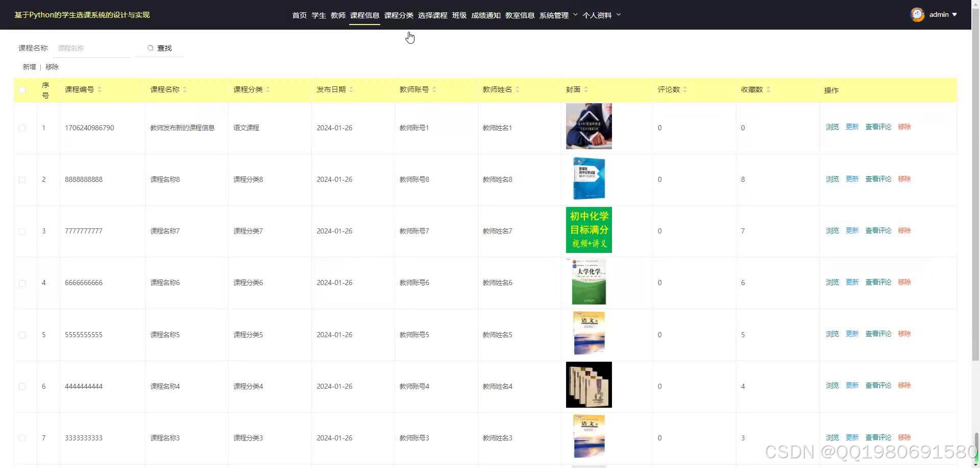Sort by 发布日期 column arrows
The width and height of the screenshot is (980, 468).
[351, 89]
